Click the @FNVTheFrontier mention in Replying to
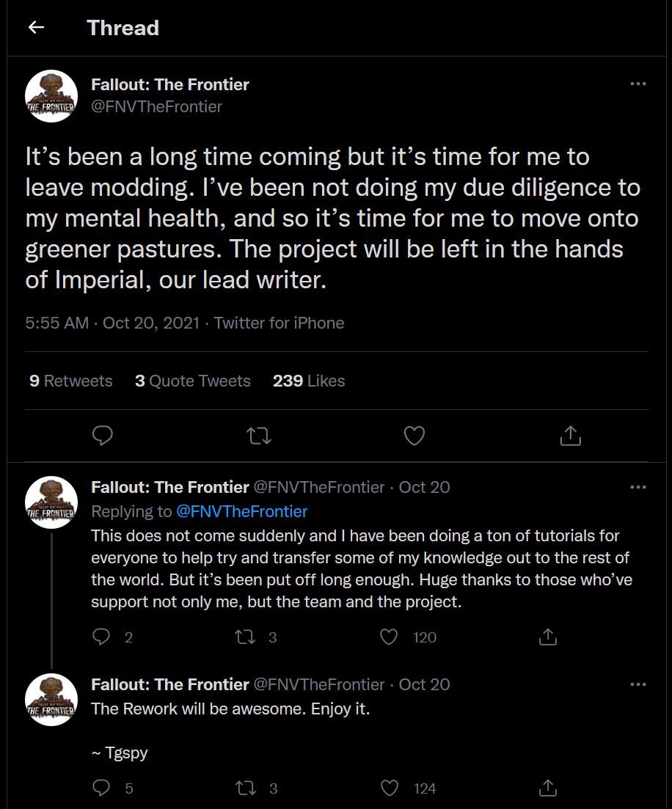Image resolution: width=672 pixels, height=809 pixels. (x=241, y=511)
